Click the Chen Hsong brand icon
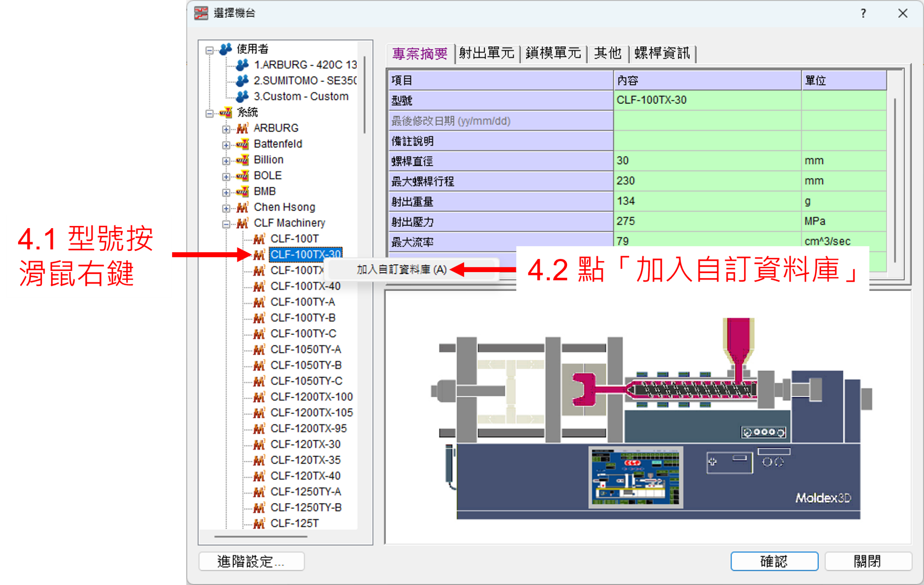The image size is (924, 585). point(243,207)
